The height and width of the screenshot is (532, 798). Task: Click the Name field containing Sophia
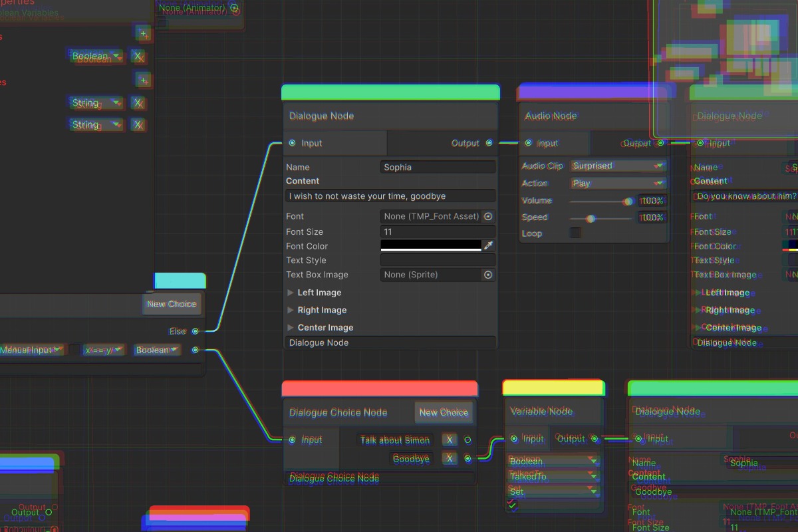click(438, 167)
